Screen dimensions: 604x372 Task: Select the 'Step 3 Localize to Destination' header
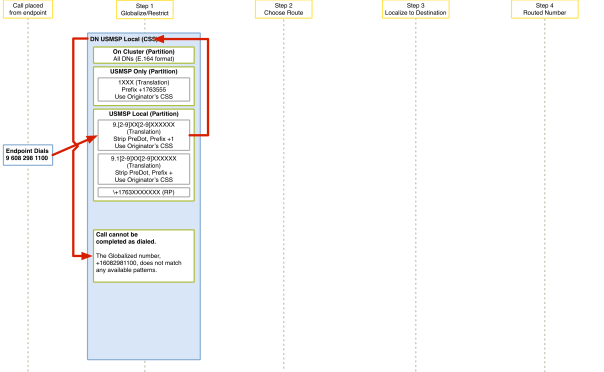pyautogui.click(x=416, y=9)
